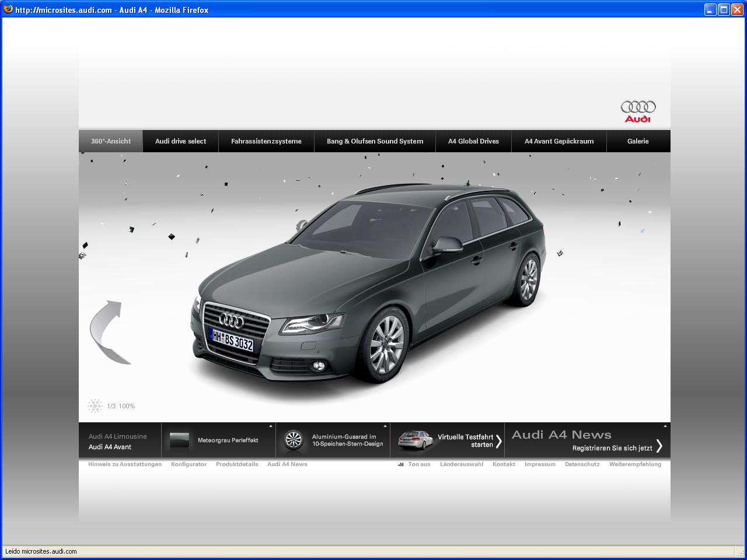Viewport: 747px width, 560px height.
Task: Open the Galerie tab
Action: (x=638, y=141)
